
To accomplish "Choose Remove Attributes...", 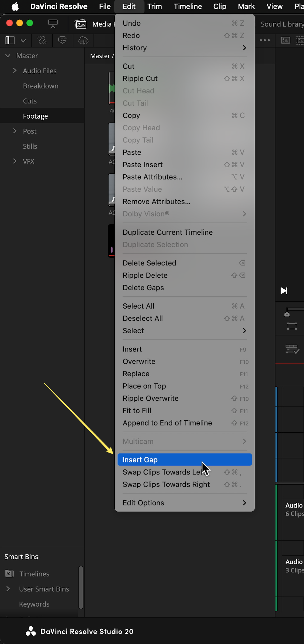I will point(185,202).
